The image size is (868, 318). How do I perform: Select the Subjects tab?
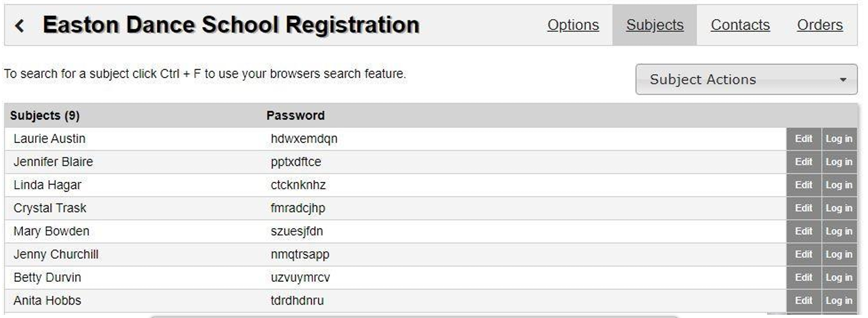click(x=654, y=25)
